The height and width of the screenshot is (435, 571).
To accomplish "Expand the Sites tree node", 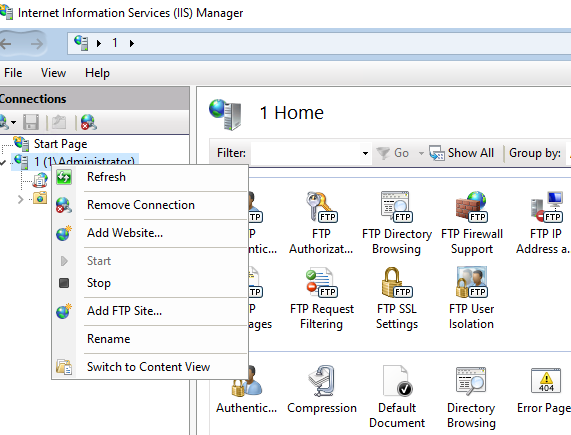I will coord(20,199).
